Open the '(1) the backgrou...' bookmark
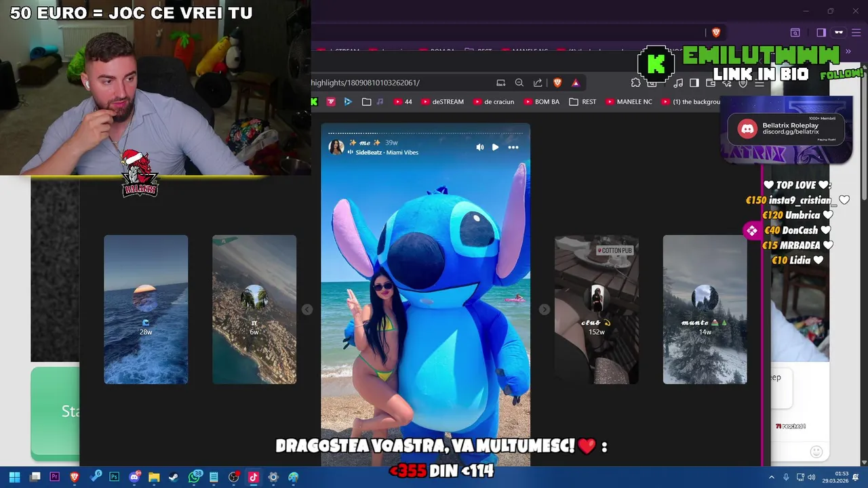Viewport: 868px width, 488px height. pyautogui.click(x=691, y=102)
